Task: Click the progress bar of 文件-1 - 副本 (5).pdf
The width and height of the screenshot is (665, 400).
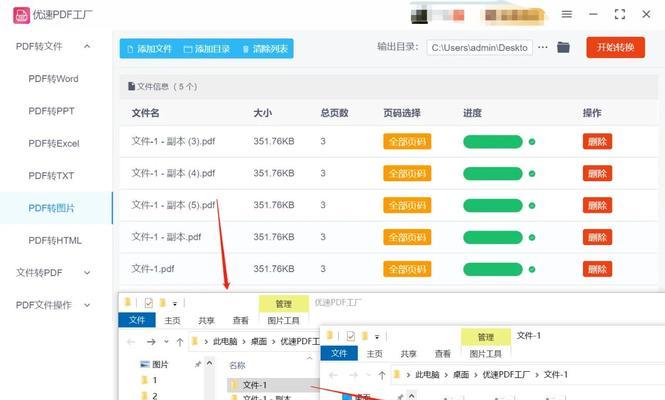Action: (493, 206)
